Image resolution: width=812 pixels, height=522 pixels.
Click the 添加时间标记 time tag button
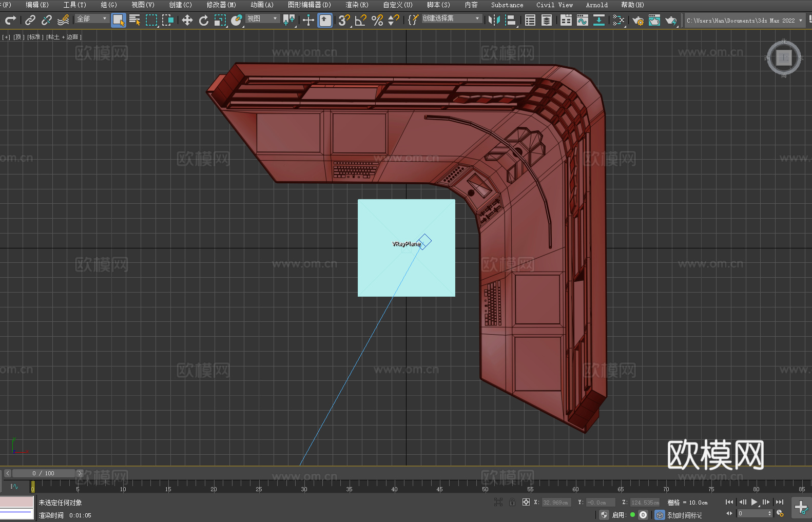pos(684,515)
